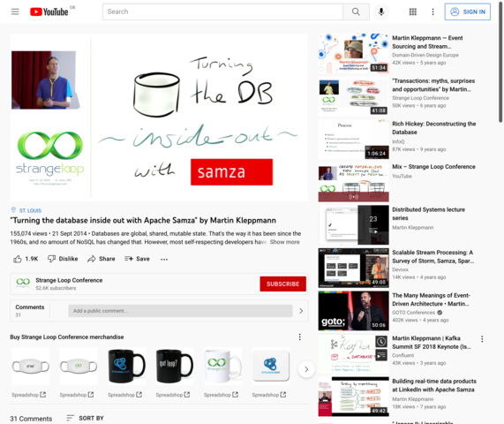Screen dimensions: 504x424
Task: Click the search magnifier button
Action: (356, 11)
